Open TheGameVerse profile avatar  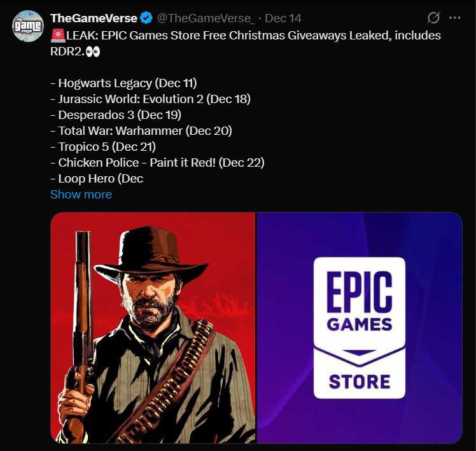click(x=28, y=26)
